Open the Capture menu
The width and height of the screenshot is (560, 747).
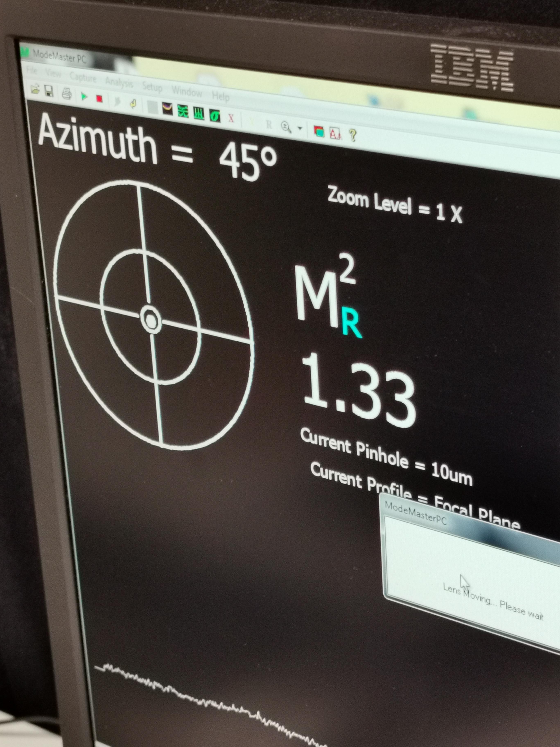83,77
